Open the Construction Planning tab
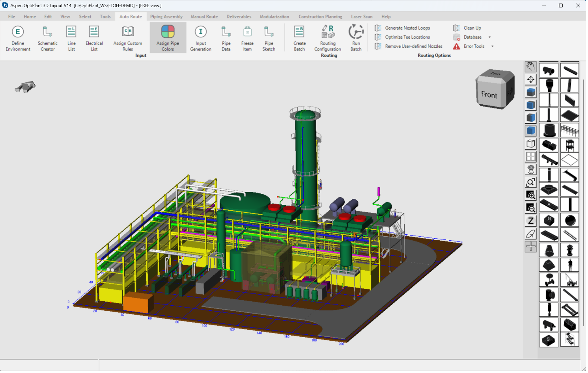 coord(321,17)
